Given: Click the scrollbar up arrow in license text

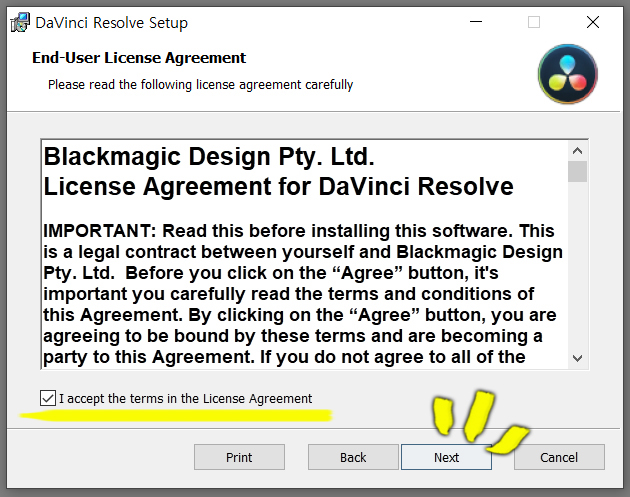Looking at the screenshot, I should coord(578,151).
